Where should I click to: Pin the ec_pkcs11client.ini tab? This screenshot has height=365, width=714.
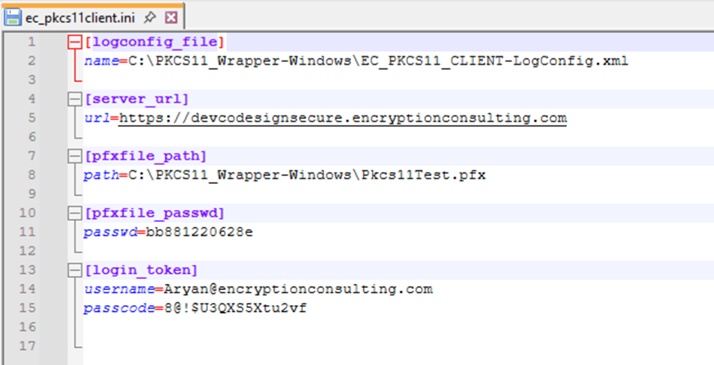pos(150,17)
